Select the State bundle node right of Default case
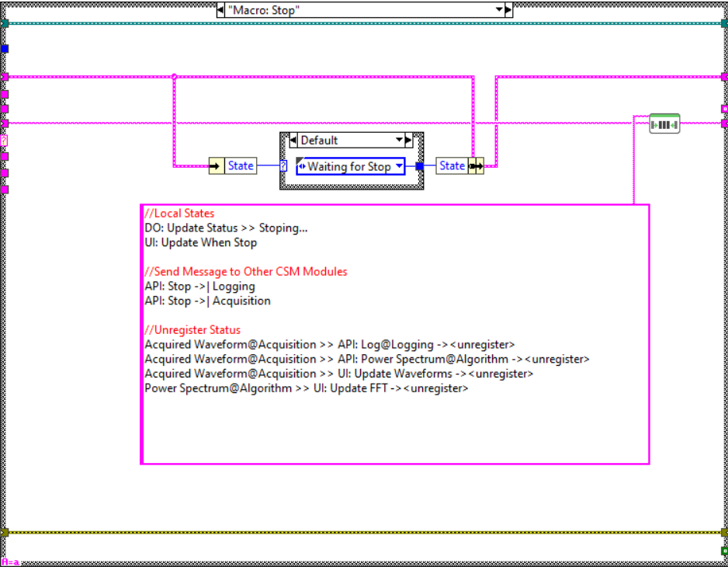728x567 pixels. point(459,166)
